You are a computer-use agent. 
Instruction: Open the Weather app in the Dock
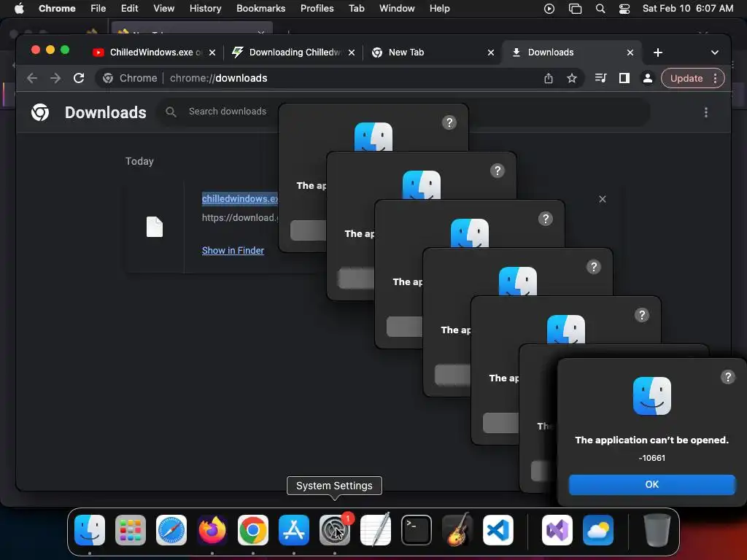point(598,530)
